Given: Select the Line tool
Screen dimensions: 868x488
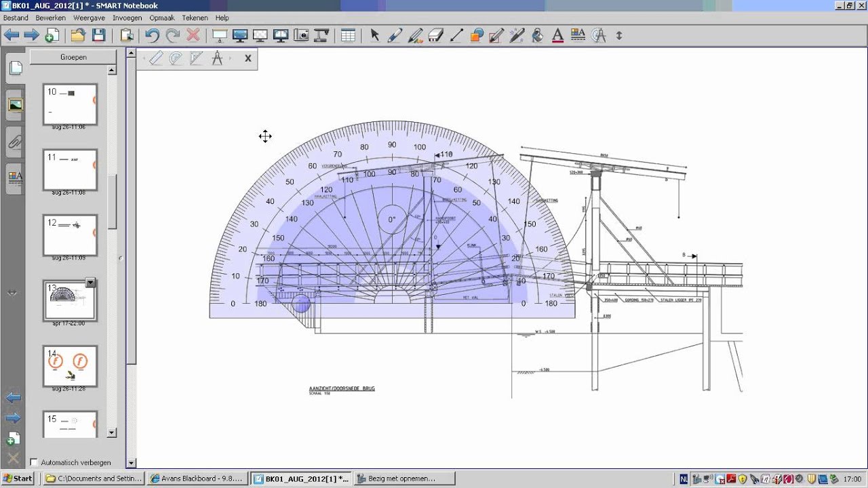Looking at the screenshot, I should click(456, 35).
